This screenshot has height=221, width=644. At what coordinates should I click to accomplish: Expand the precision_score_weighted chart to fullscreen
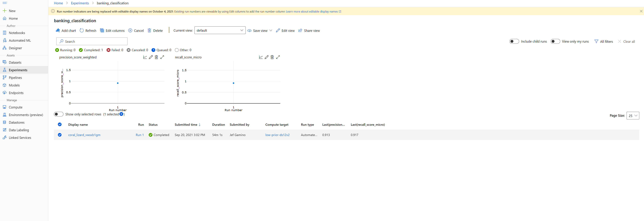point(162,57)
